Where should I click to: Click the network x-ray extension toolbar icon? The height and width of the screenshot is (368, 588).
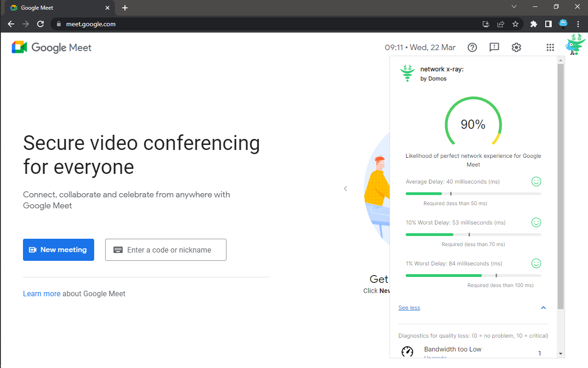coord(563,23)
